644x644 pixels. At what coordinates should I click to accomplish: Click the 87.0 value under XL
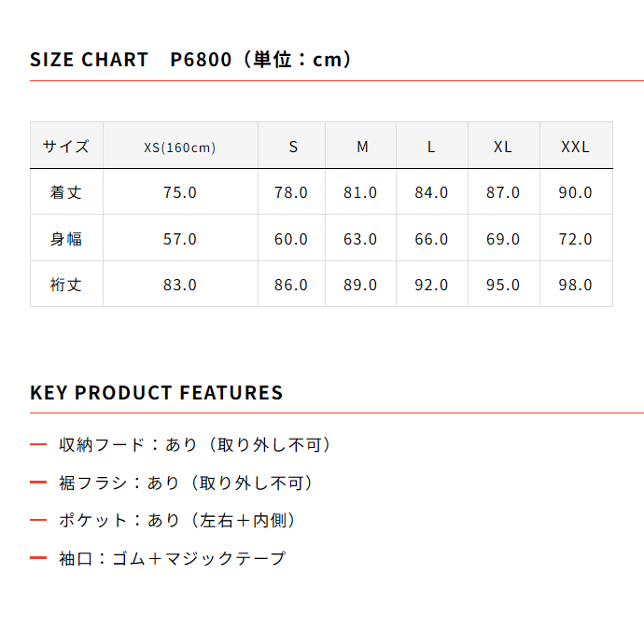click(x=504, y=192)
